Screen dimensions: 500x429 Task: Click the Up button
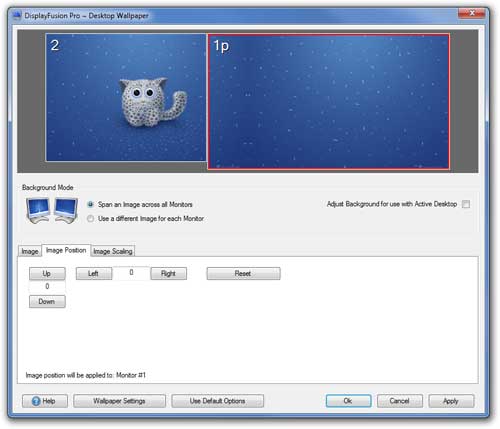47,274
